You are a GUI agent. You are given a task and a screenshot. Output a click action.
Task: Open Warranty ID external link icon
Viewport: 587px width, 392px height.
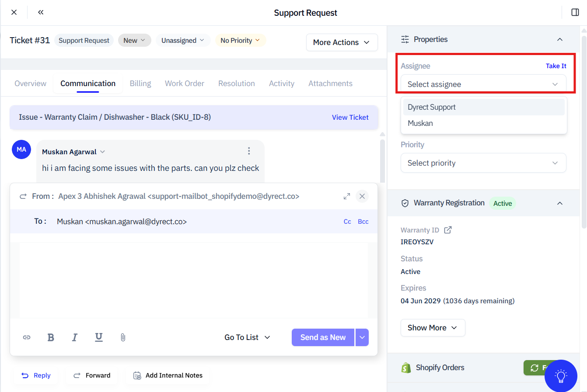point(448,230)
